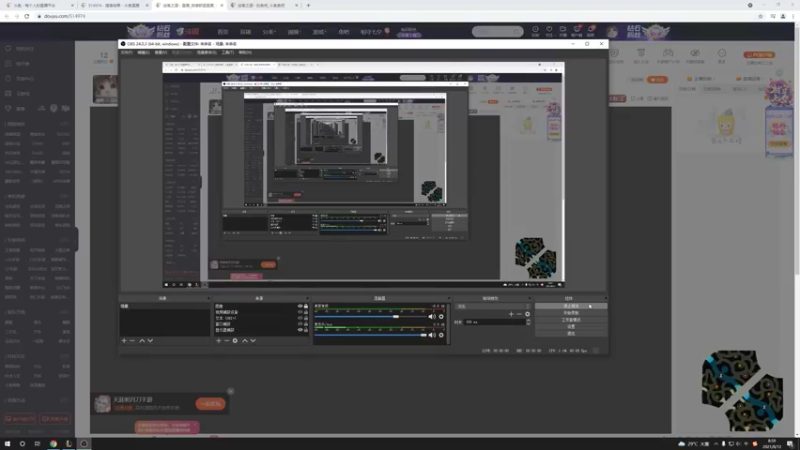Open Chrome from the taskbar
800x450 pixels.
click(x=53, y=444)
